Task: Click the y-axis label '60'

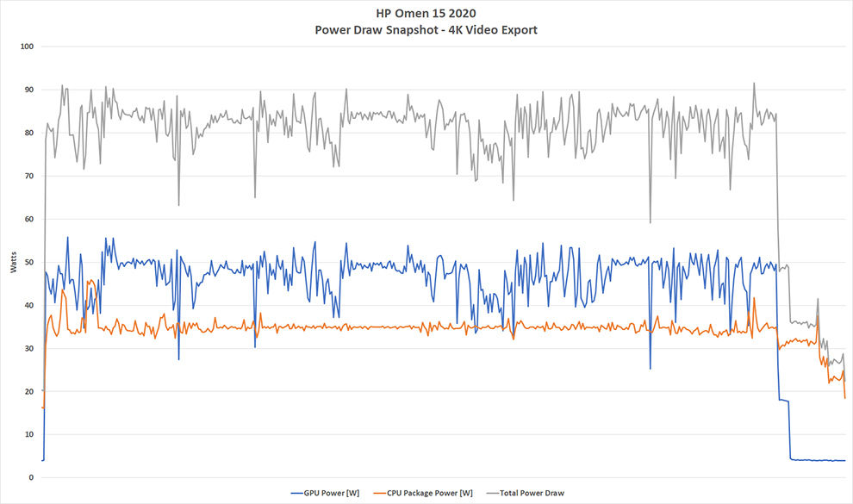Action: point(28,219)
